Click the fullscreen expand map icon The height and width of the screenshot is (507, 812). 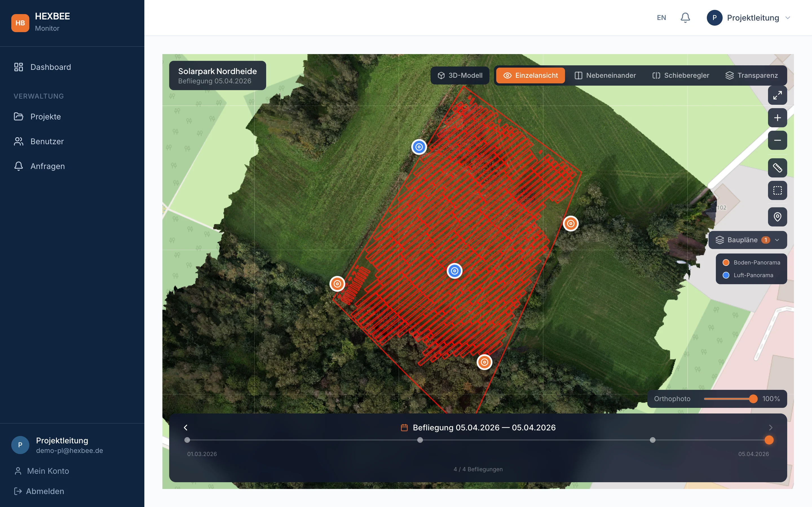point(777,95)
